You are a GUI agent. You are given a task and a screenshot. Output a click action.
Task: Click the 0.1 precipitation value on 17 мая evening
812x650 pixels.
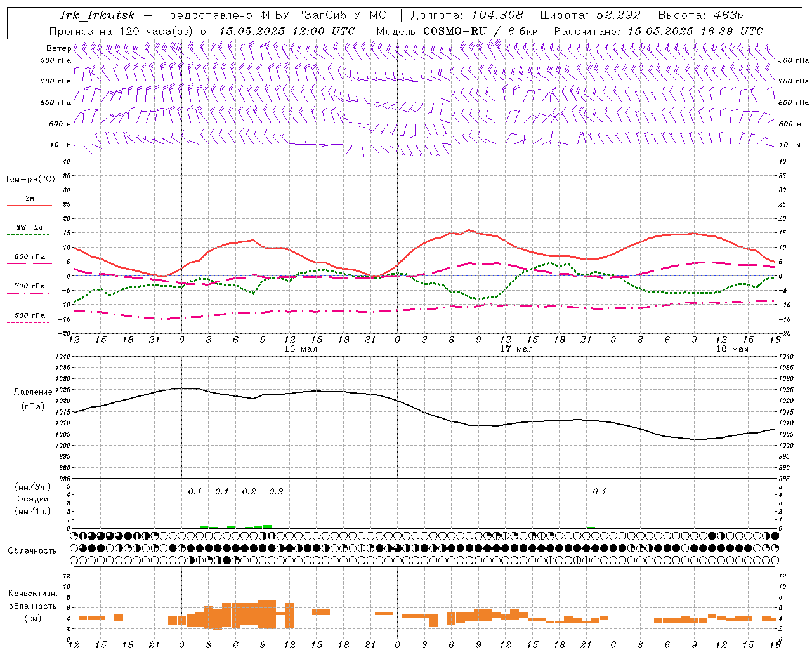pyautogui.click(x=599, y=492)
